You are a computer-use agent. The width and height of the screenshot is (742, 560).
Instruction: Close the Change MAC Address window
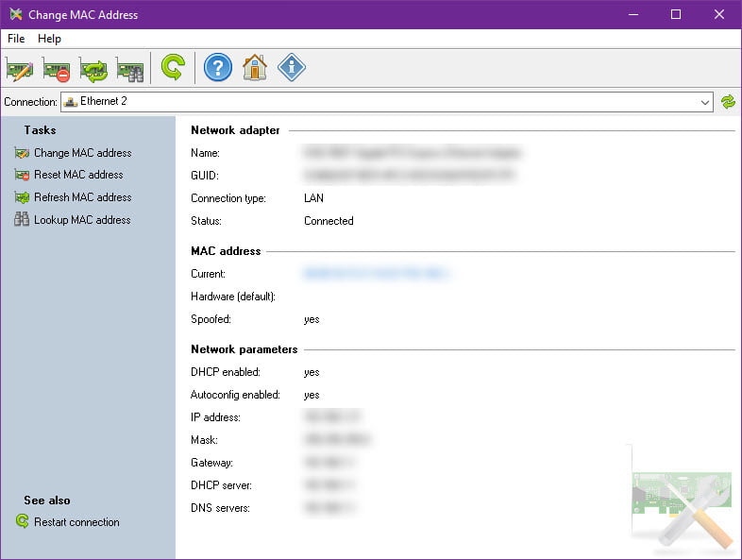tap(718, 15)
